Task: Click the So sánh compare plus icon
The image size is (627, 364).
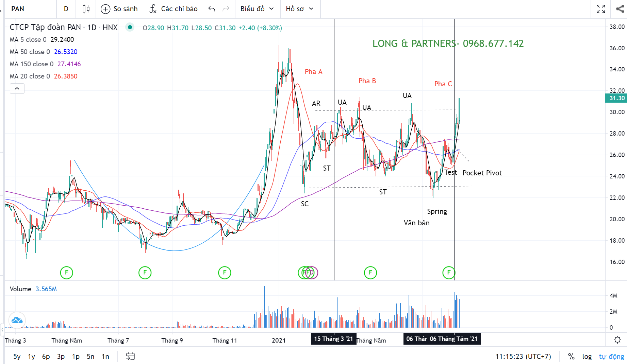Action: (105, 9)
